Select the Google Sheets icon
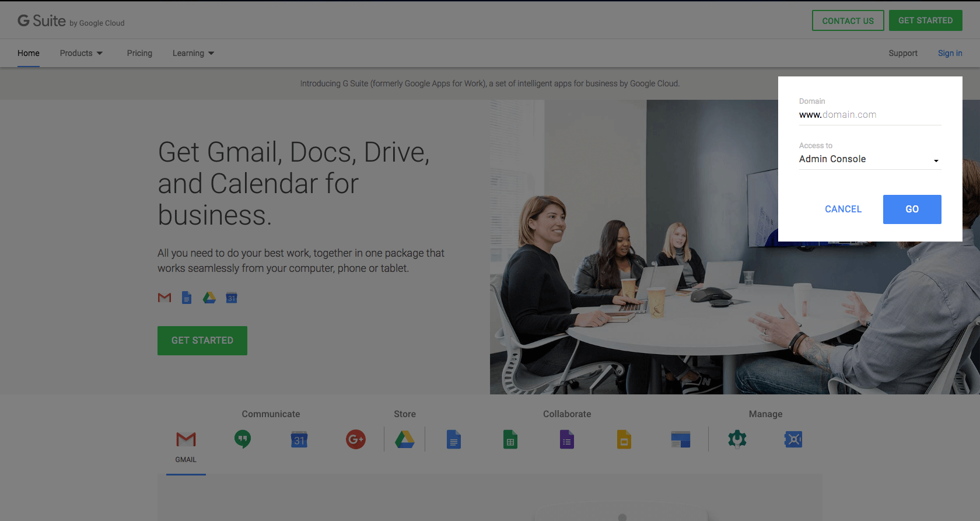 click(510, 439)
